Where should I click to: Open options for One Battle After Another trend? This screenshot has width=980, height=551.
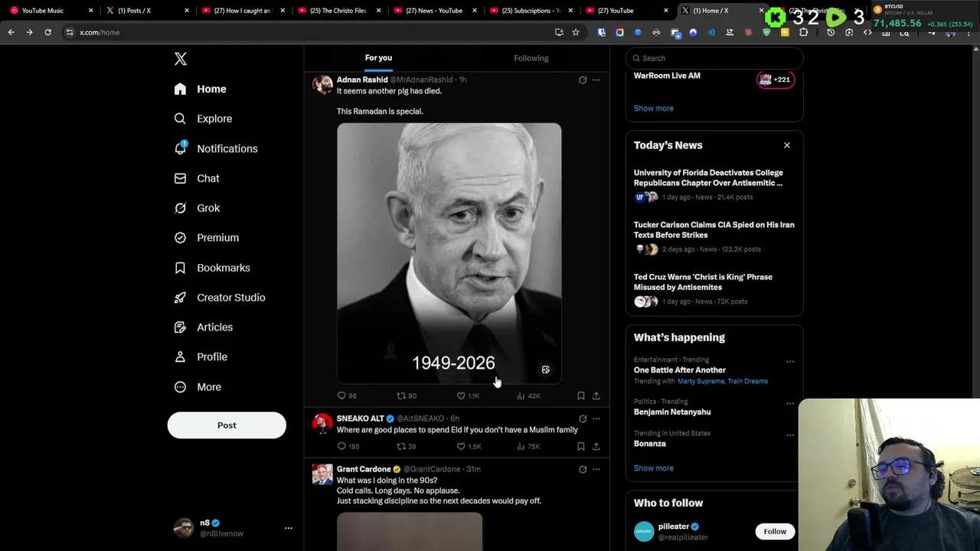(790, 362)
